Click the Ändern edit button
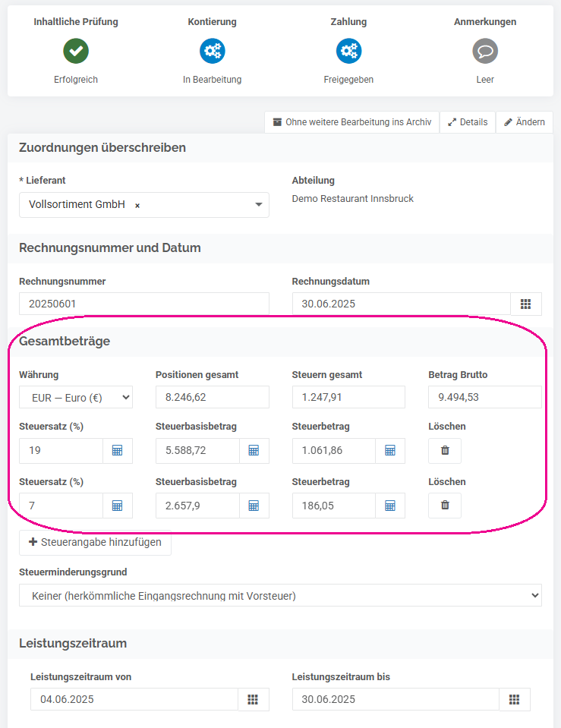Image resolution: width=561 pixels, height=728 pixels. pyautogui.click(x=525, y=122)
